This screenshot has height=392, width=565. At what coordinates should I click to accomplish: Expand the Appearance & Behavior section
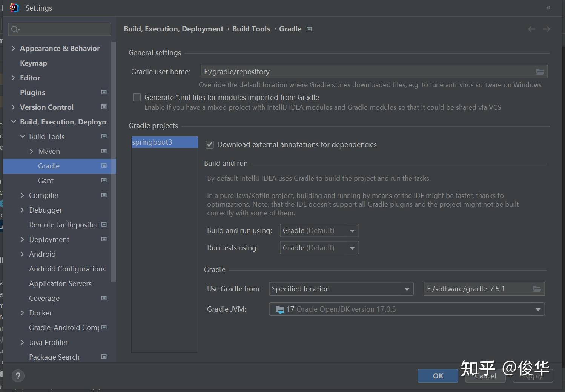pyautogui.click(x=13, y=48)
